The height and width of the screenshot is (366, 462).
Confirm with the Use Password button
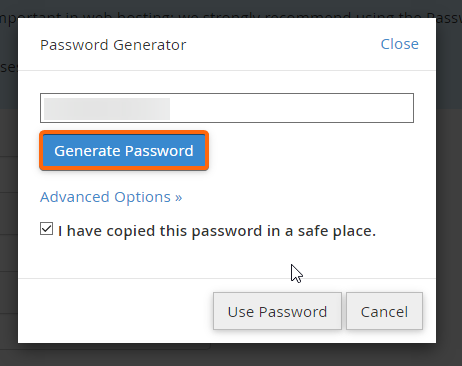coord(277,311)
